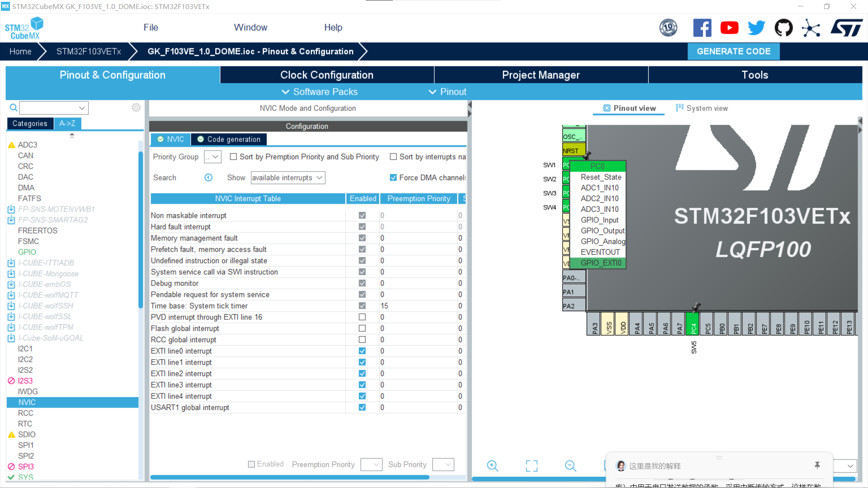Click the Twitter bird icon
Screen dimensions: 868x488
(756, 28)
